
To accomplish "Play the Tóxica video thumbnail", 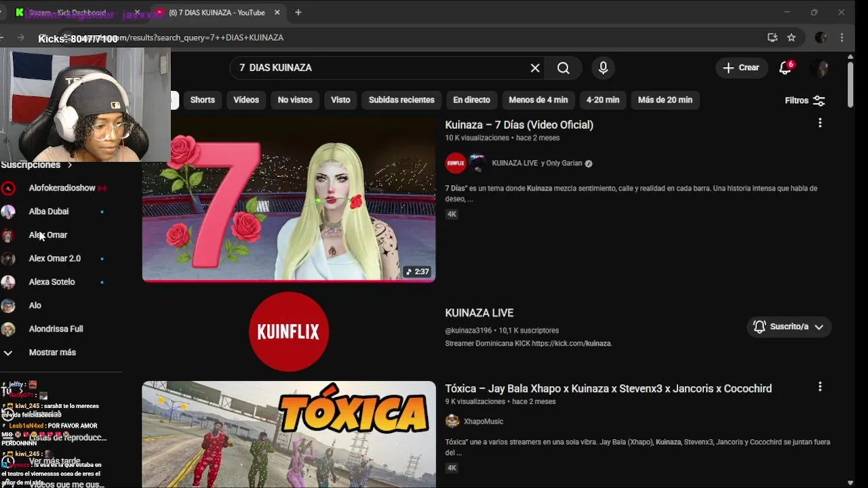I will [289, 434].
